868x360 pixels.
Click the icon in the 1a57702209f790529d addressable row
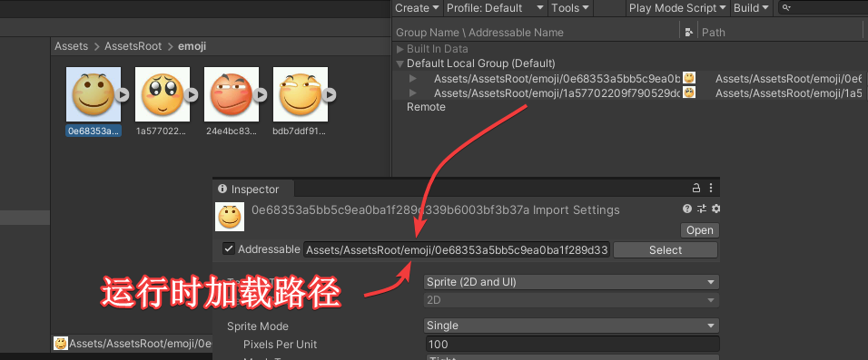coord(688,92)
